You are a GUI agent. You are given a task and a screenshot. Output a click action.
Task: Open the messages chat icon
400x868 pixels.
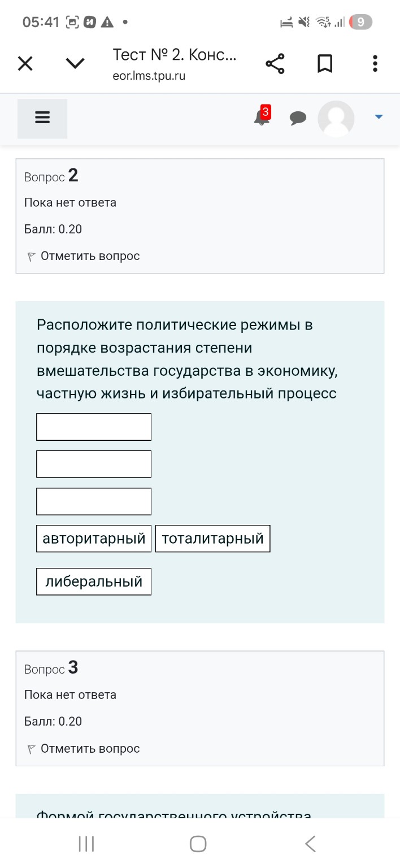298,119
